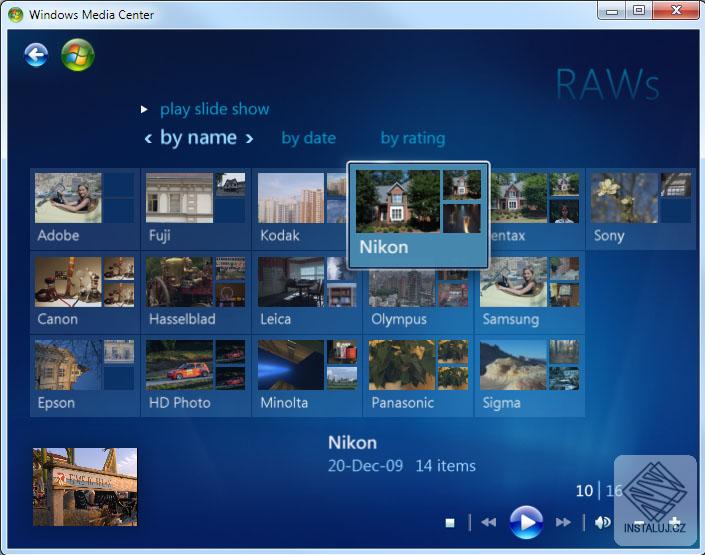705x555 pixels.
Task: Sort pictures by rating
Action: 413,138
